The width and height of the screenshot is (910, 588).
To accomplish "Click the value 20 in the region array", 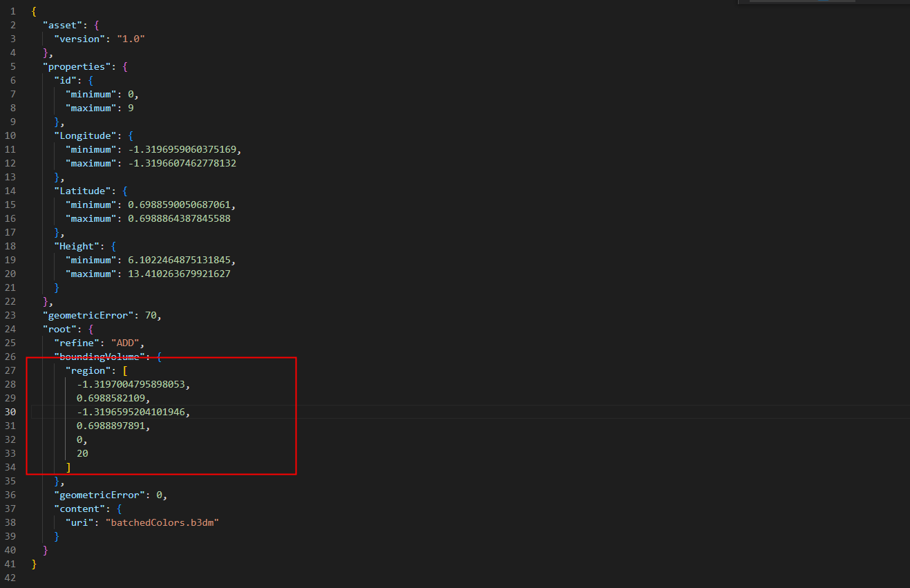I will pyautogui.click(x=82, y=453).
